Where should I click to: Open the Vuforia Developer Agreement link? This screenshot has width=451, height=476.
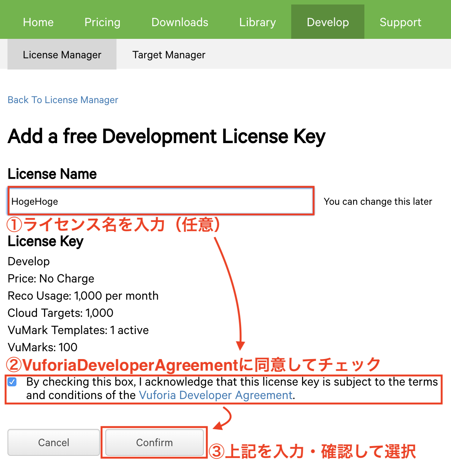pos(215,395)
